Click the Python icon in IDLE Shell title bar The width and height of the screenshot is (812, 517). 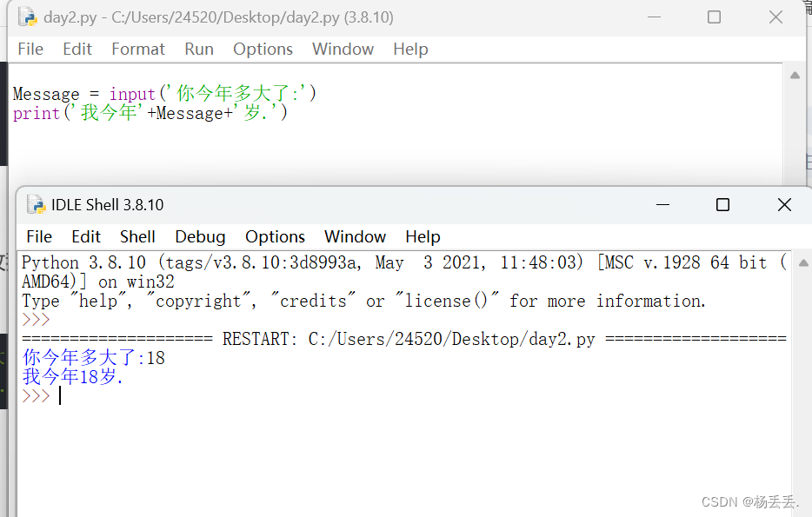tap(36, 204)
